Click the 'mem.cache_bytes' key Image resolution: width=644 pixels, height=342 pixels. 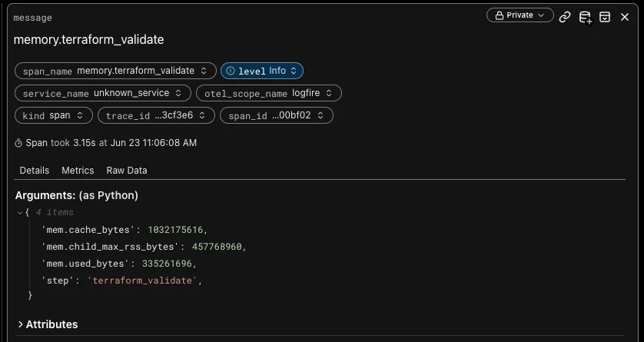(88, 230)
